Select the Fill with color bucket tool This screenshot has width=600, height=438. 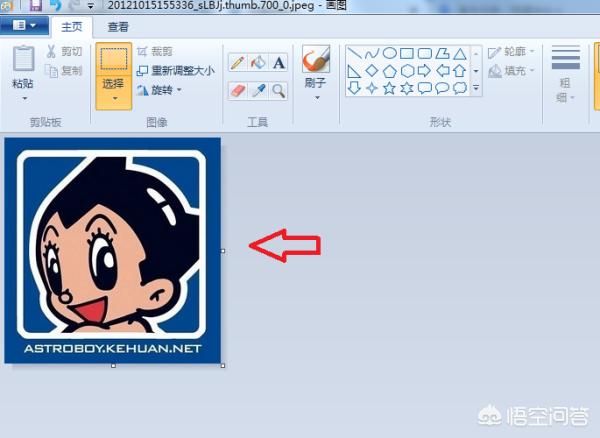point(258,62)
